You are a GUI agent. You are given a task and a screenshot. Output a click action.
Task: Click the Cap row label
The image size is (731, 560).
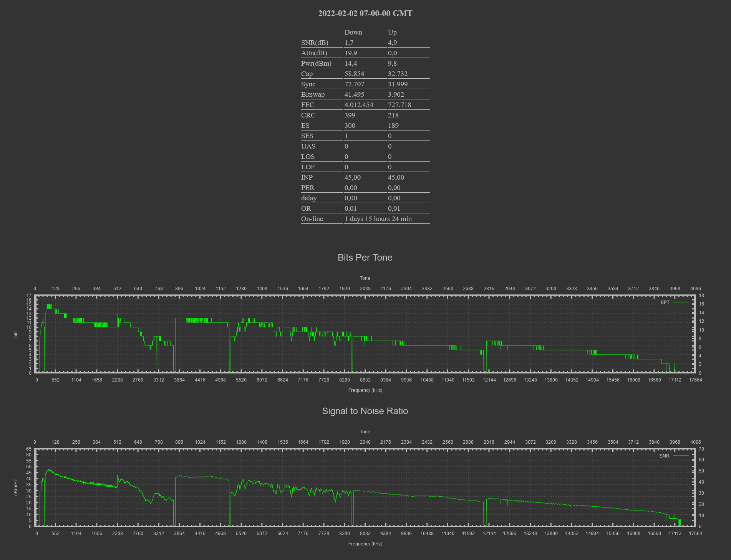click(307, 74)
